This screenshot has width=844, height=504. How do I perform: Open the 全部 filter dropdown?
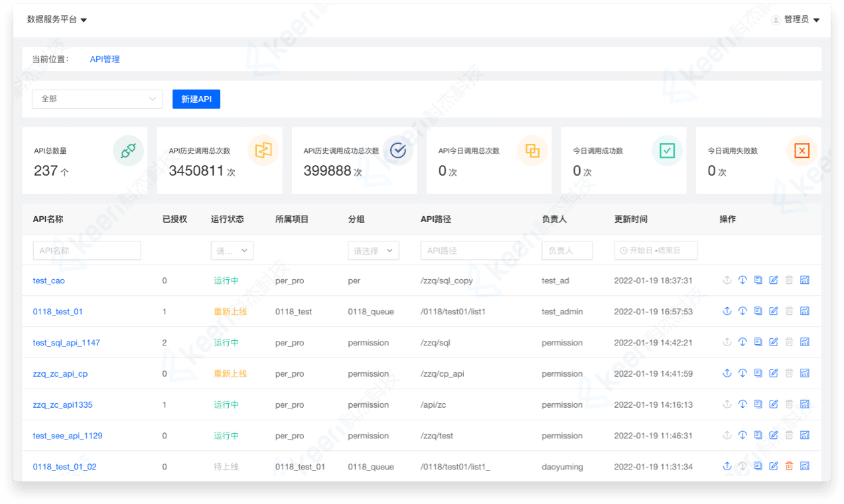[x=97, y=99]
